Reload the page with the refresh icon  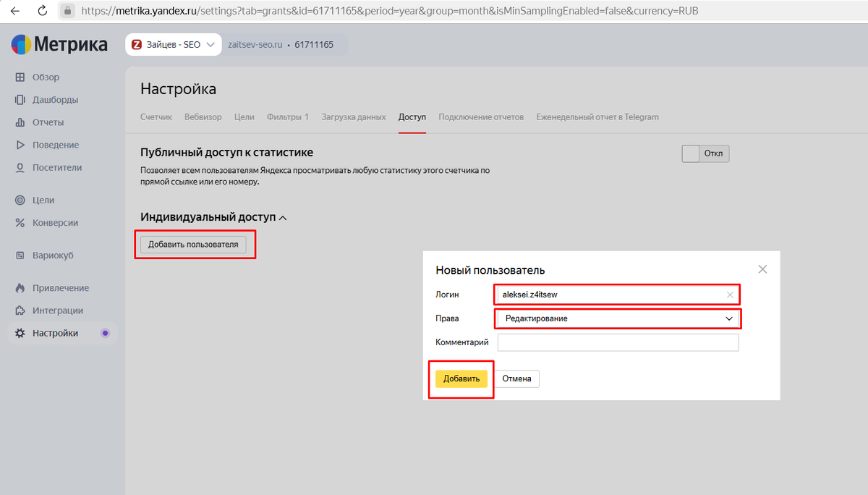(42, 11)
